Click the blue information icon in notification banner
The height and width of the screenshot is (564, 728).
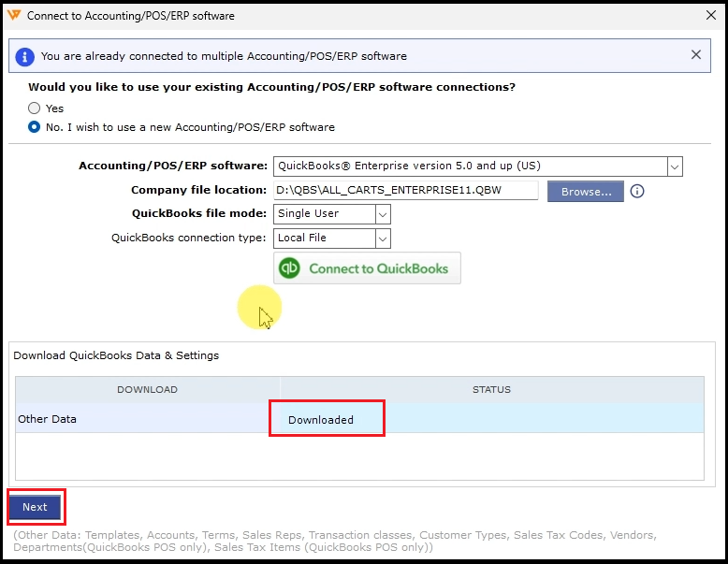point(25,56)
